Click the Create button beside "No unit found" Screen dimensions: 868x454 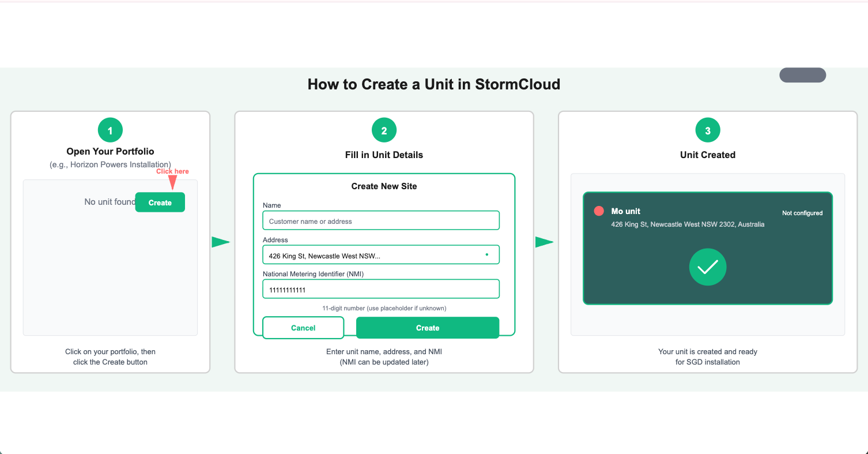point(160,202)
